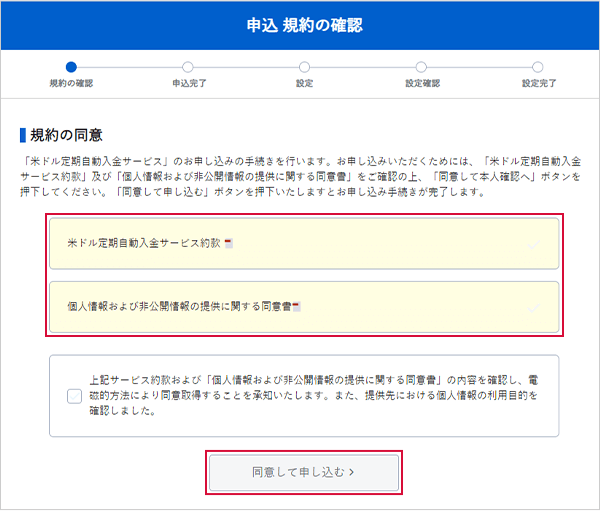
Task: Select the 設定 step indicator
Action: point(304,67)
